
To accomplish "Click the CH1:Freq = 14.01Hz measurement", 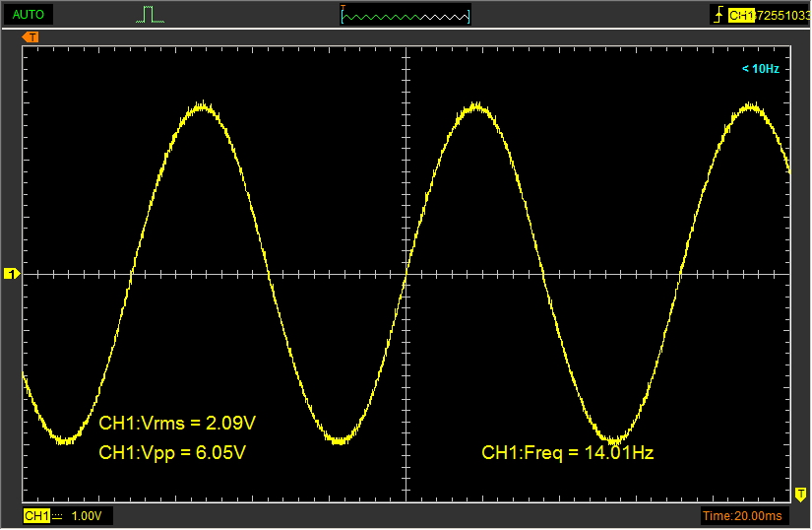I will point(568,453).
